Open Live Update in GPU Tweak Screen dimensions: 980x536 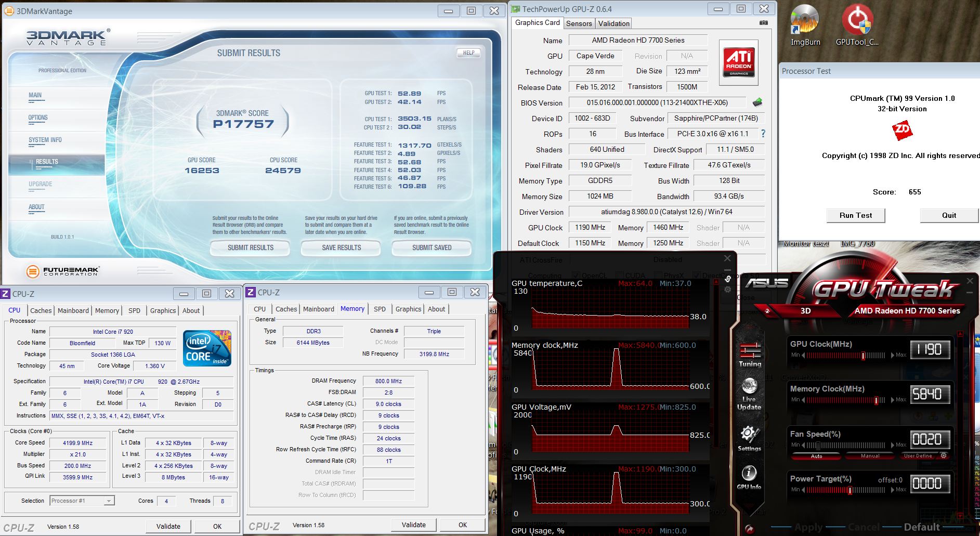(x=749, y=394)
